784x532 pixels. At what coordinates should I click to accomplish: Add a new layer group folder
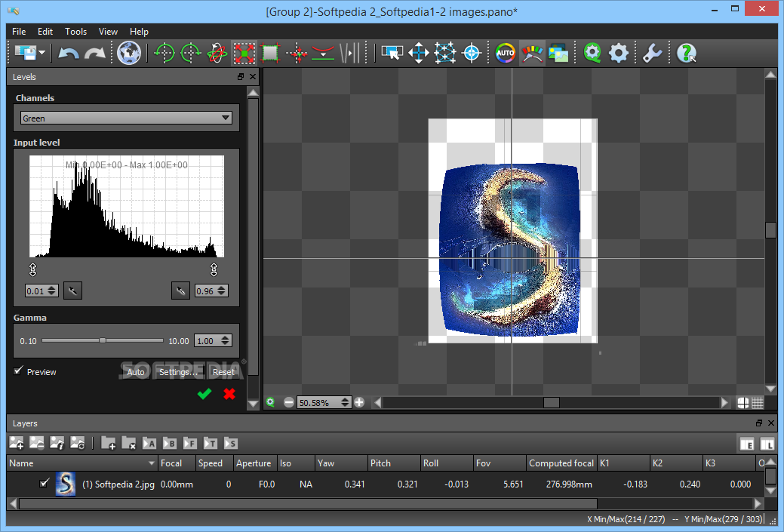[x=109, y=442]
